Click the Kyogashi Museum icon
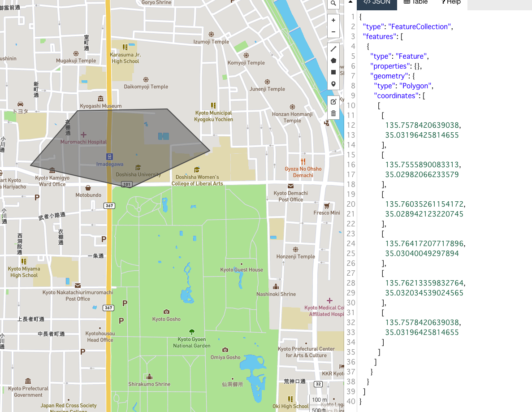Image resolution: width=532 pixels, height=412 pixels. 100,99
